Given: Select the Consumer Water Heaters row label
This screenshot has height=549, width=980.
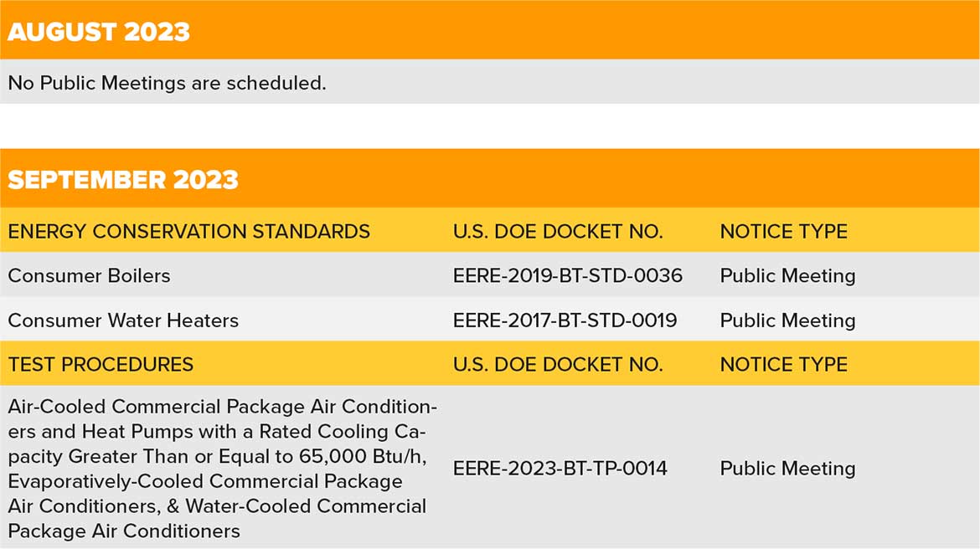Looking at the screenshot, I should point(123,321).
